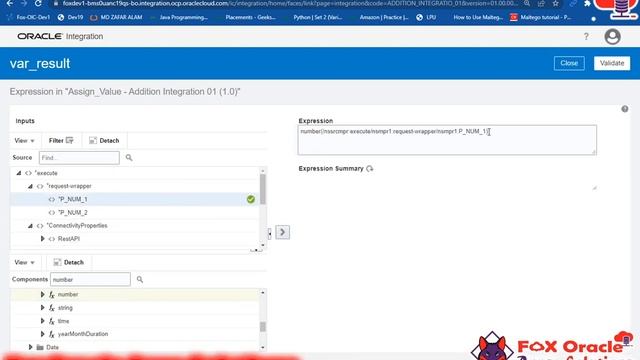
Task: Open the Dev19 bookmark
Action: 71,18
